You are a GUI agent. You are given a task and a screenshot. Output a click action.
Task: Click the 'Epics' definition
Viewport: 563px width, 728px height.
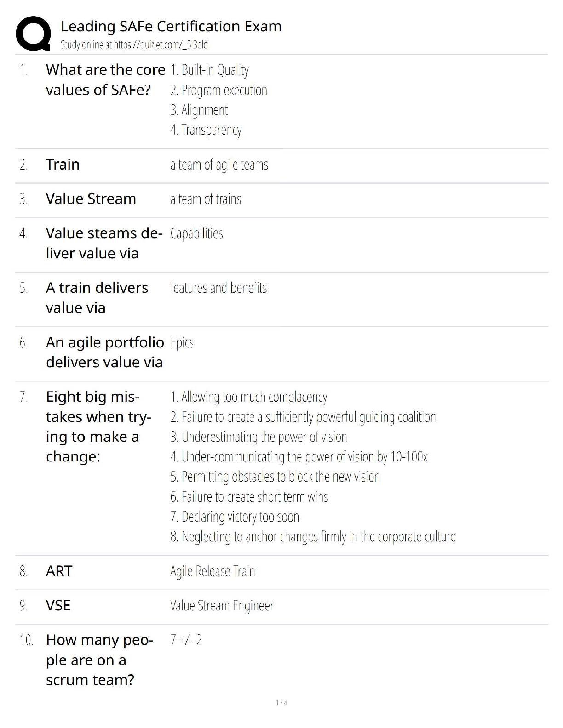pos(182,343)
